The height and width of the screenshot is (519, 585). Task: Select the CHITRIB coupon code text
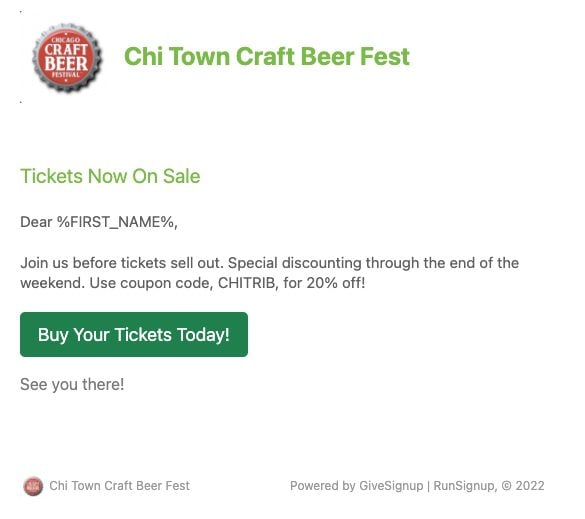click(247, 283)
